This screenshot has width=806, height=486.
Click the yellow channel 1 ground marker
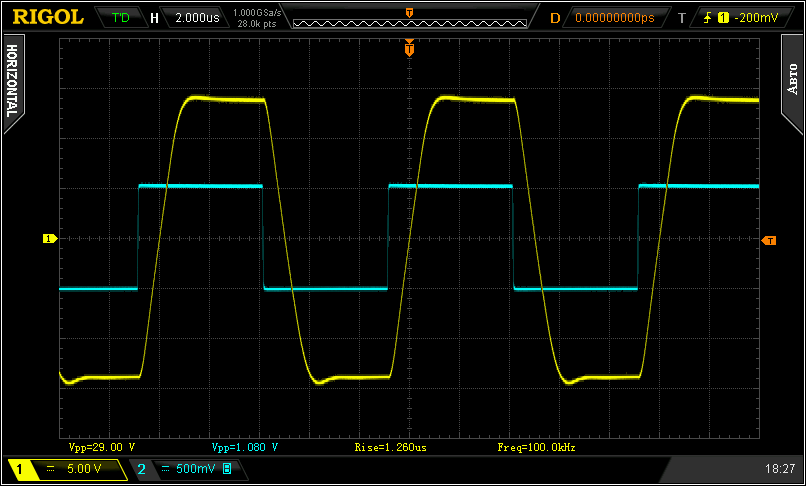click(x=49, y=239)
